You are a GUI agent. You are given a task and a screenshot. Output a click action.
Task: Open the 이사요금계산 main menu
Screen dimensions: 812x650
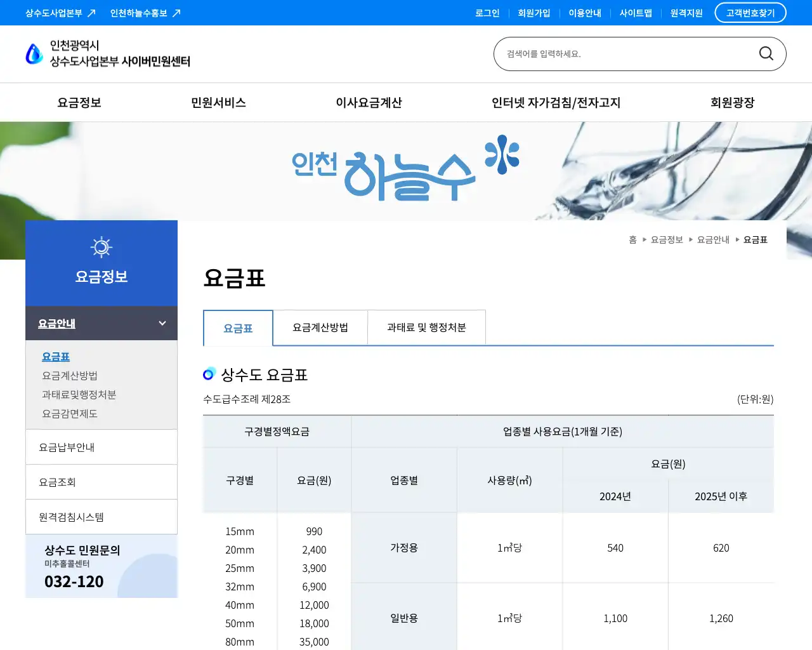(369, 103)
